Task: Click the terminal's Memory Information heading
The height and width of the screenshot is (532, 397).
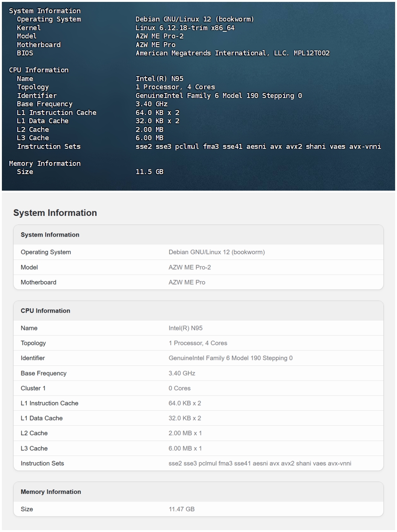Action: pos(45,164)
